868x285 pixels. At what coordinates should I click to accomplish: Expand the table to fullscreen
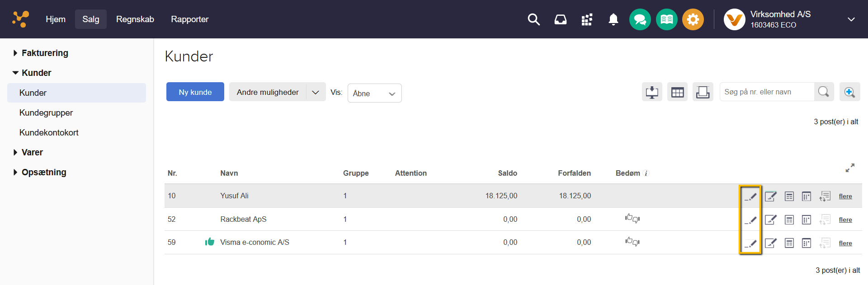click(x=850, y=168)
